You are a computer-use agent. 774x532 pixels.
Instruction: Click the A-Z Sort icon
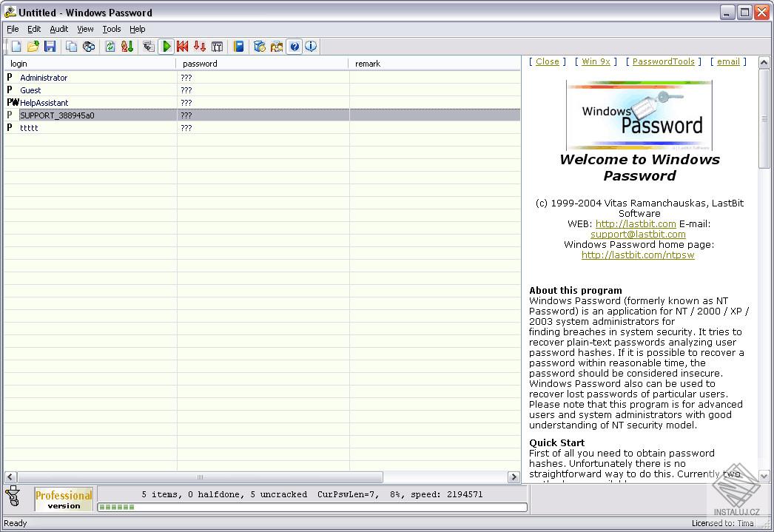[x=127, y=47]
